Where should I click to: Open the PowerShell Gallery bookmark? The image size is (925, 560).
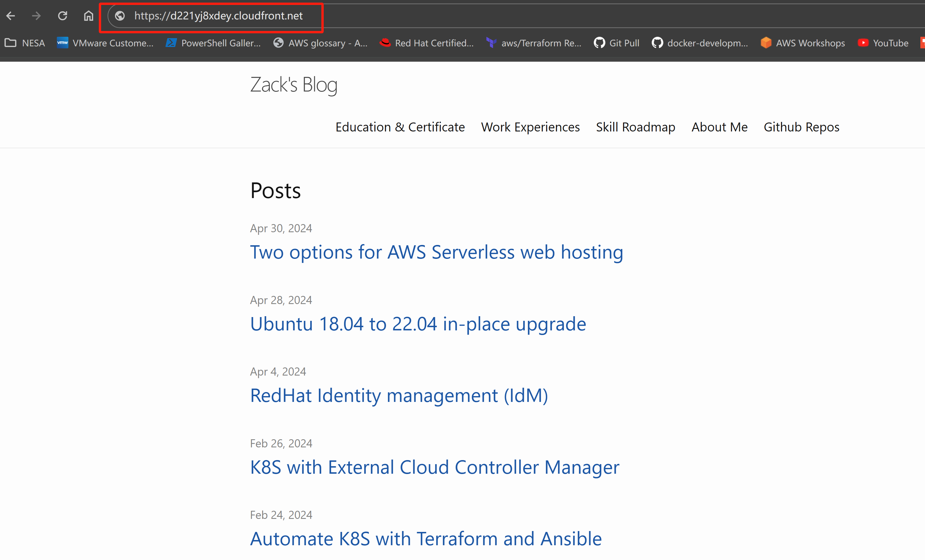(213, 43)
